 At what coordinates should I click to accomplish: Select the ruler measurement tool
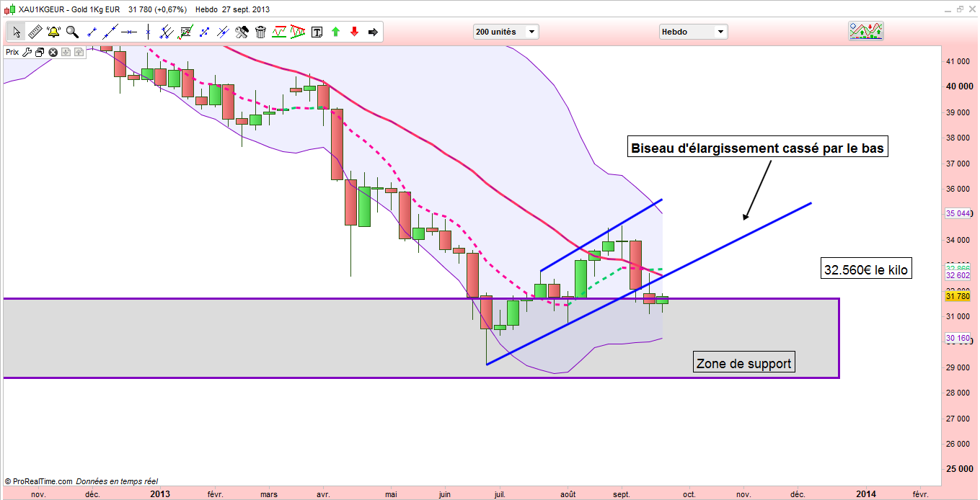tap(35, 32)
